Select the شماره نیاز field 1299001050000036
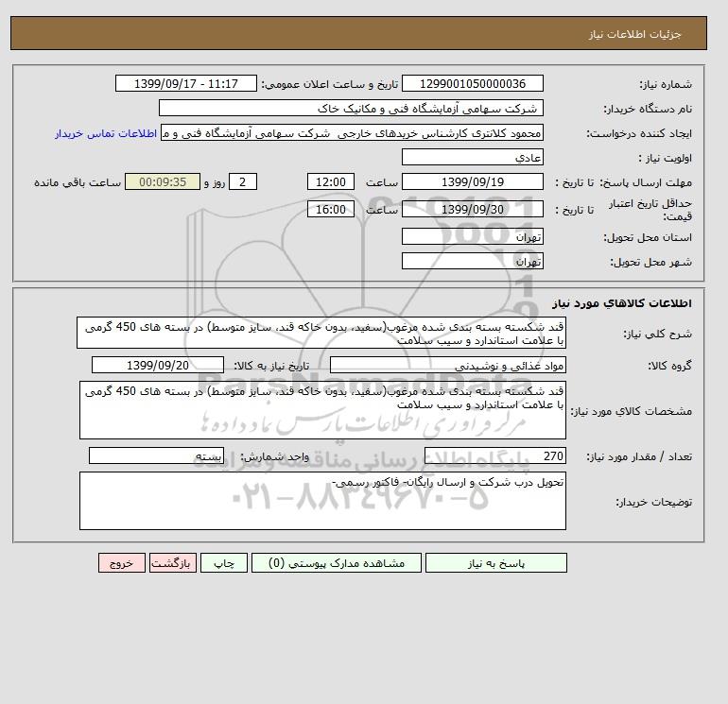Viewport: 728px width, 704px height. point(472,83)
